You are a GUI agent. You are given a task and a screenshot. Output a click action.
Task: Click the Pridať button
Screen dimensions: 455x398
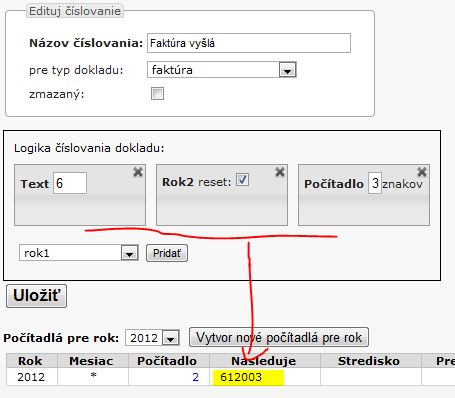click(167, 253)
